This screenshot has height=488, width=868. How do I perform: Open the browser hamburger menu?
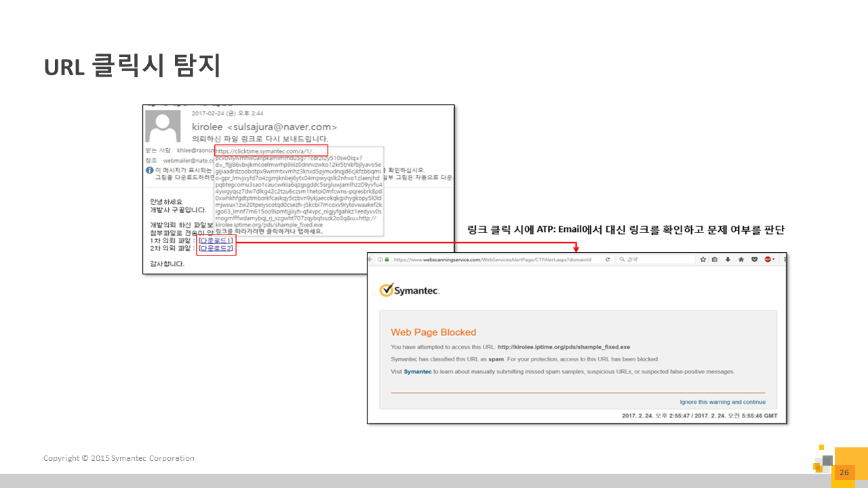click(x=783, y=259)
